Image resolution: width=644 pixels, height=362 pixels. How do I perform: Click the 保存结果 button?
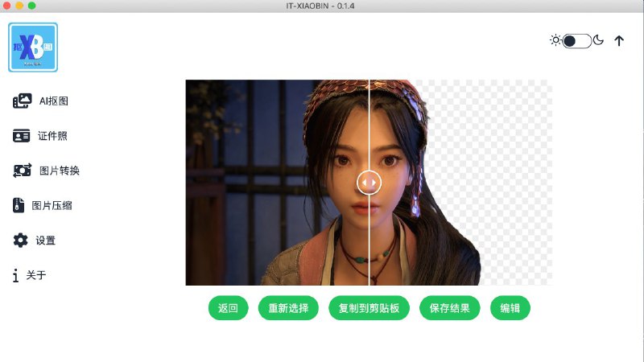[449, 308]
